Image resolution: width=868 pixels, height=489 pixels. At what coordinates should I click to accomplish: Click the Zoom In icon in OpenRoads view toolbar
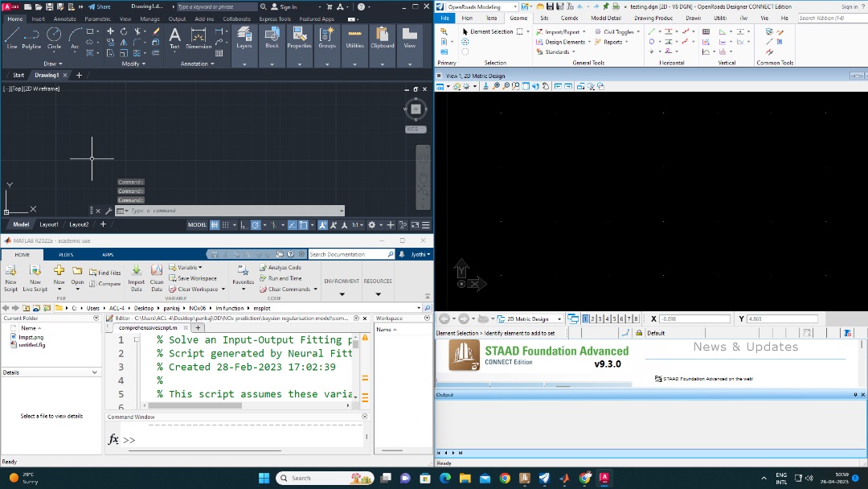coord(496,86)
